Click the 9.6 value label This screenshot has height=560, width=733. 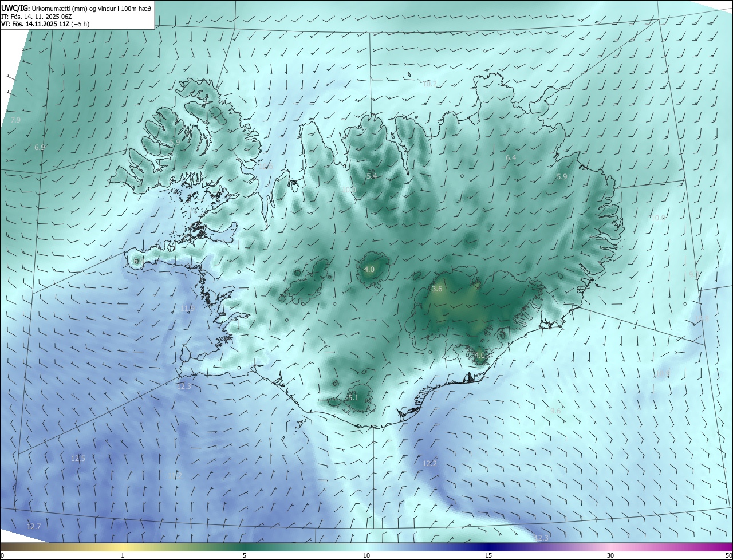pyautogui.click(x=555, y=411)
